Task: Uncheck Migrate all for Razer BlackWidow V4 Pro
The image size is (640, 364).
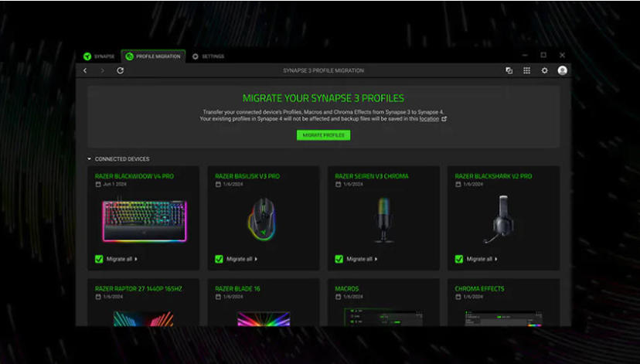Action: (99, 259)
